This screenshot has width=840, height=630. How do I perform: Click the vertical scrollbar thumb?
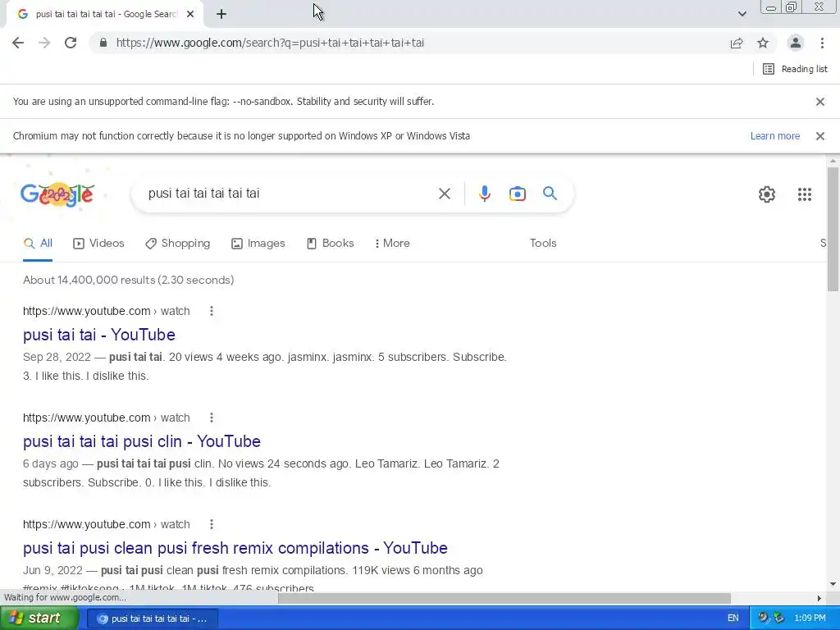tap(833, 230)
